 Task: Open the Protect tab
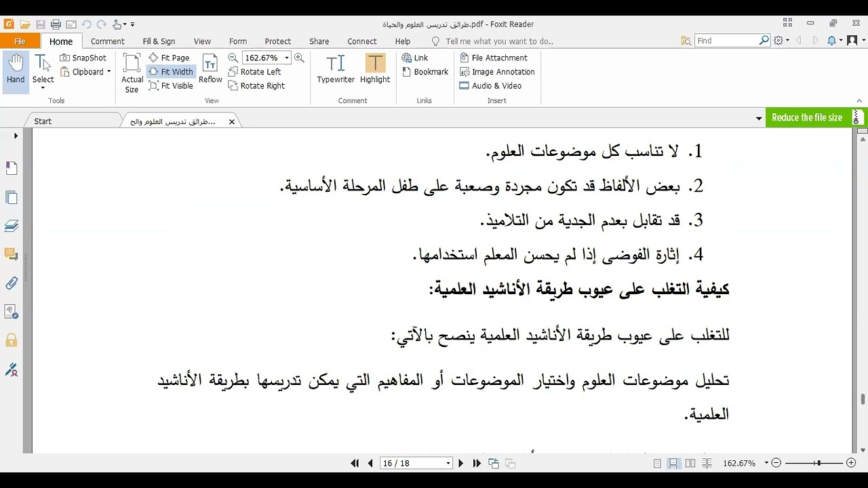278,41
